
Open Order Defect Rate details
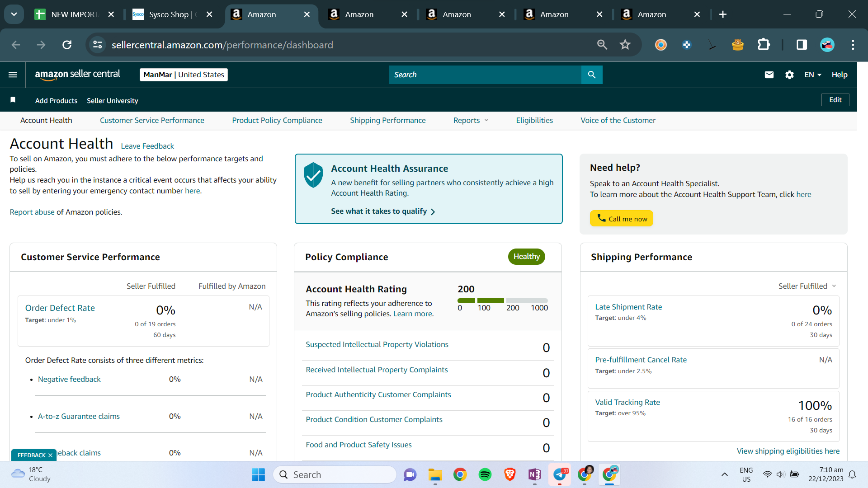tap(60, 308)
